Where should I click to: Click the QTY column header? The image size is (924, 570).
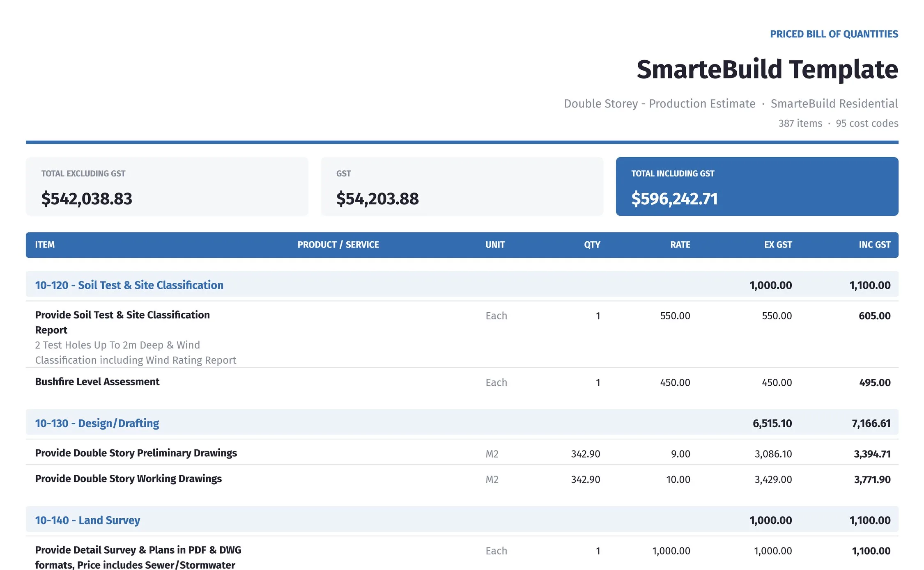pyautogui.click(x=592, y=245)
